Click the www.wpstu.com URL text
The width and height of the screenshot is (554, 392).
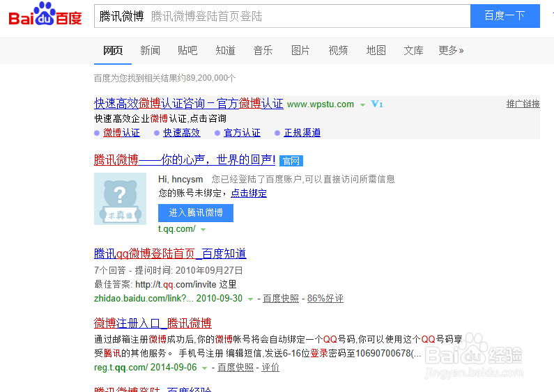coord(321,104)
